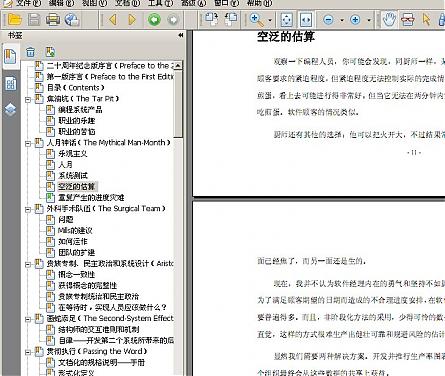Image resolution: width=445 pixels, height=376 pixels.
Task: Open the page thumbnails side panel icon
Action: point(10,84)
